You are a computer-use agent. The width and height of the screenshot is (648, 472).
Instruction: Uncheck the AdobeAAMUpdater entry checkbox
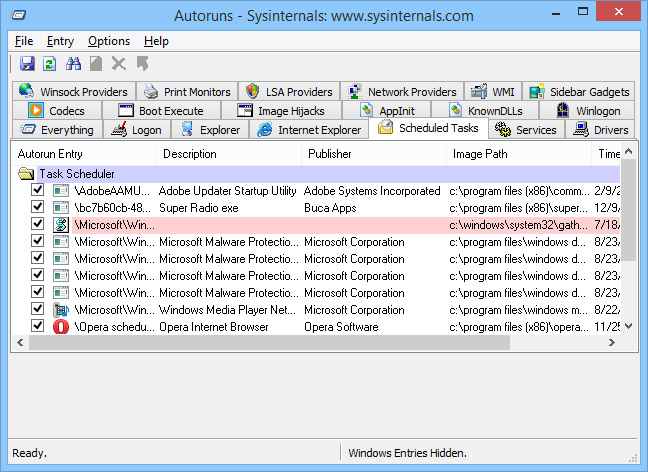click(38, 191)
